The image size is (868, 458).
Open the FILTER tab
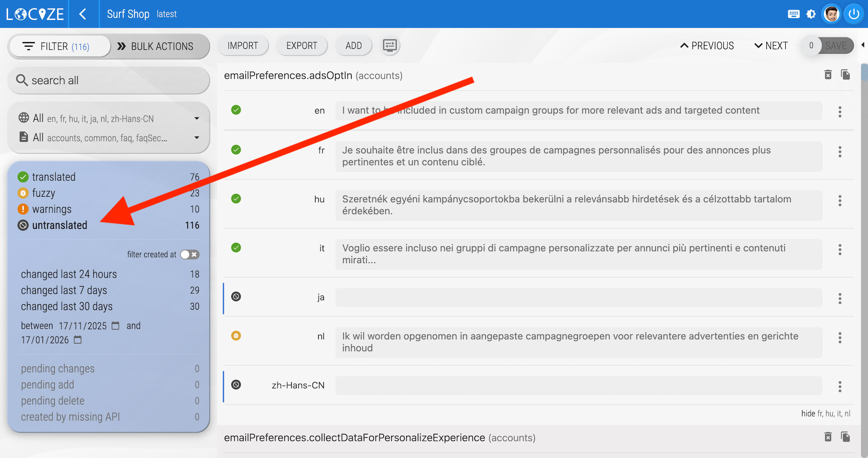click(59, 46)
